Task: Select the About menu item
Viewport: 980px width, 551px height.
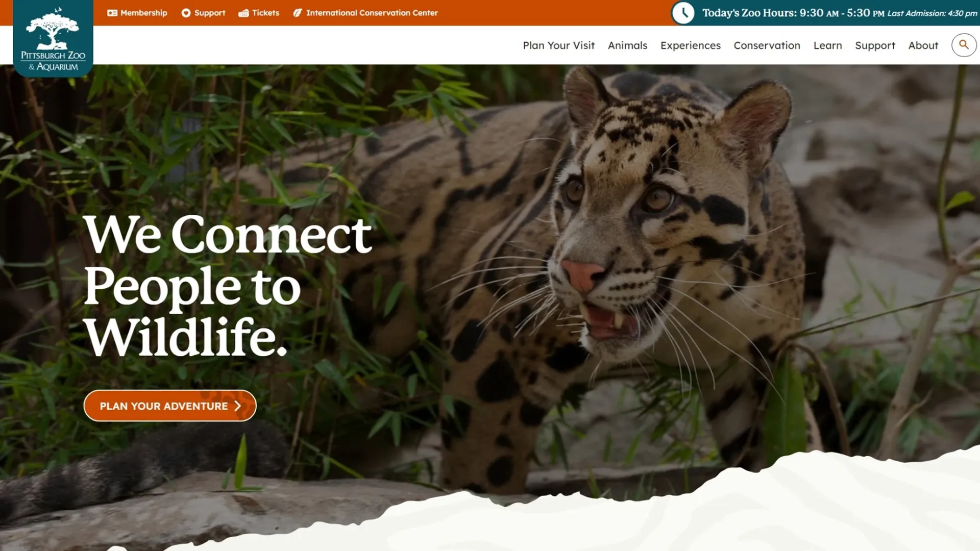Action: pos(923,45)
